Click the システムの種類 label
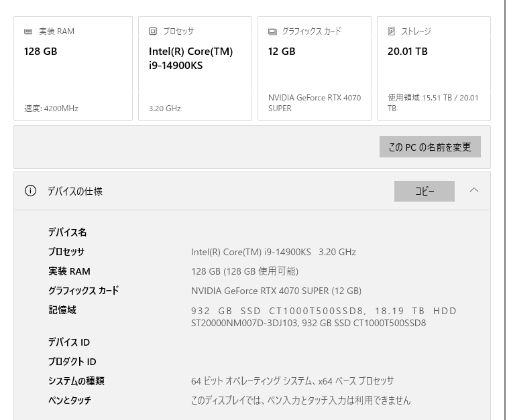Screen dimensions: 507x420 point(76,381)
